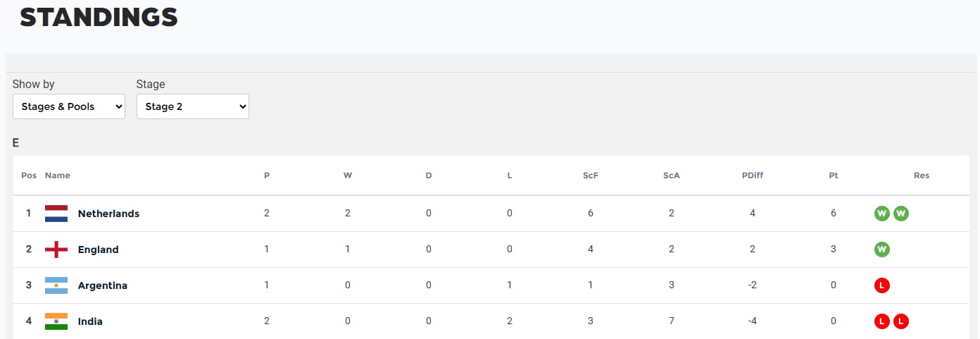This screenshot has height=339, width=980.
Task: Open the Argentina team link
Action: click(103, 285)
